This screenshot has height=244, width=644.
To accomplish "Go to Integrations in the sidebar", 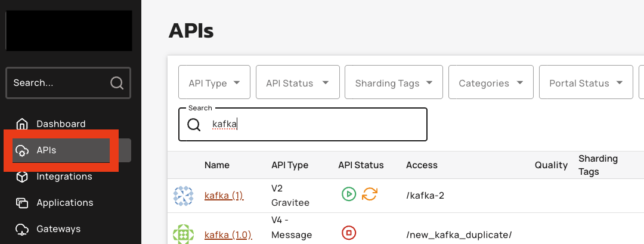I will click(x=64, y=177).
